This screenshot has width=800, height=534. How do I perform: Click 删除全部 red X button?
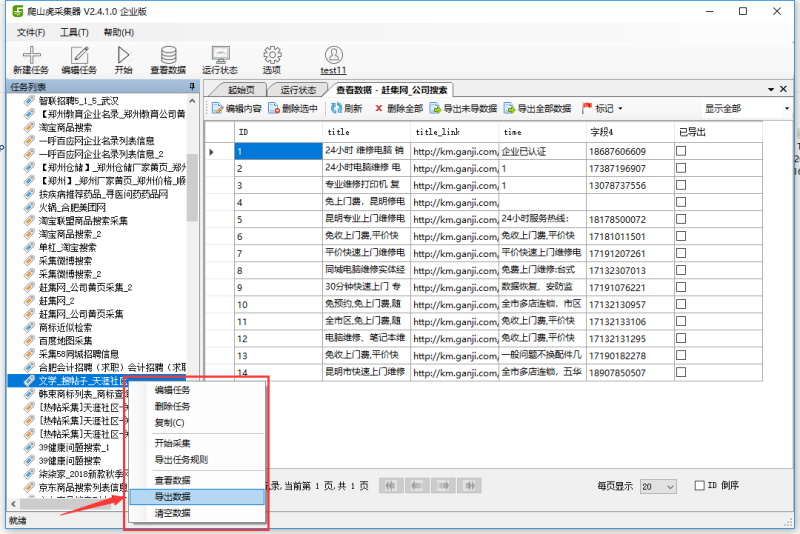(399, 108)
